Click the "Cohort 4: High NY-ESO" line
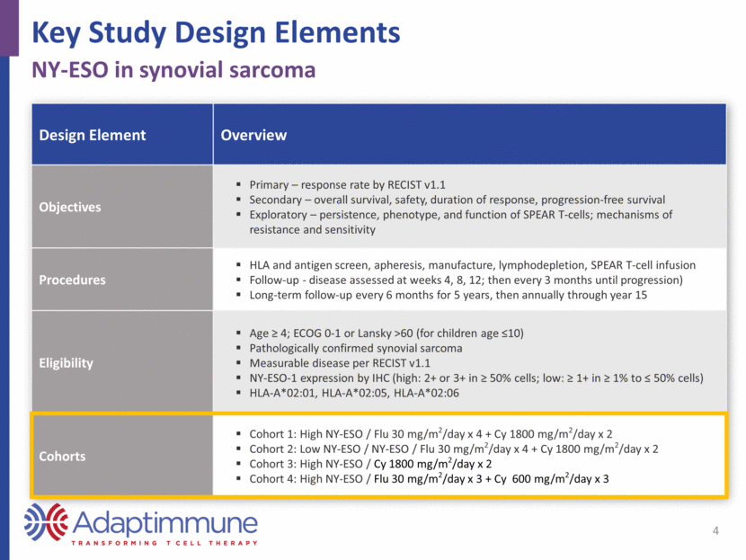The height and width of the screenshot is (560, 746). tap(429, 478)
